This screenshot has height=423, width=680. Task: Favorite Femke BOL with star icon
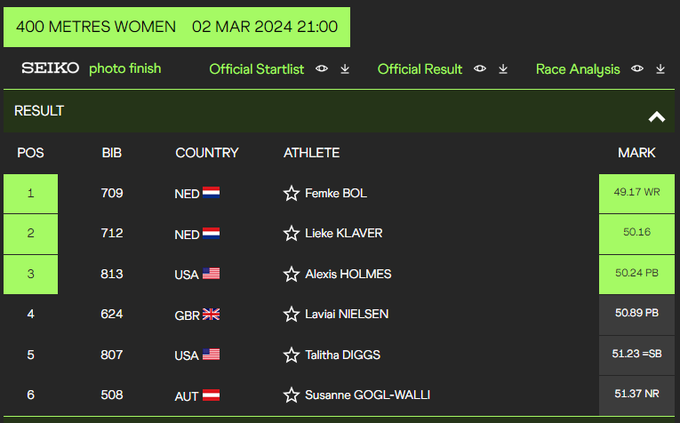click(x=292, y=193)
